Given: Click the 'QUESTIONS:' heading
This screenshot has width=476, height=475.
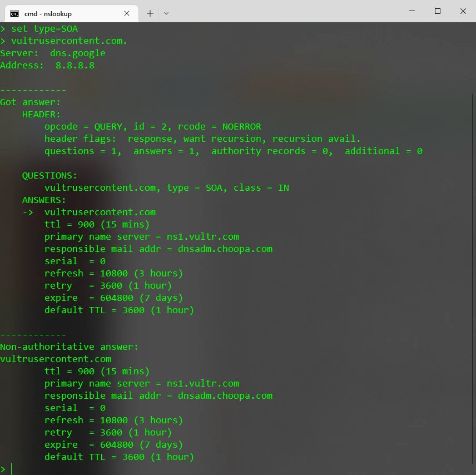Looking at the screenshot, I should 49,176.
